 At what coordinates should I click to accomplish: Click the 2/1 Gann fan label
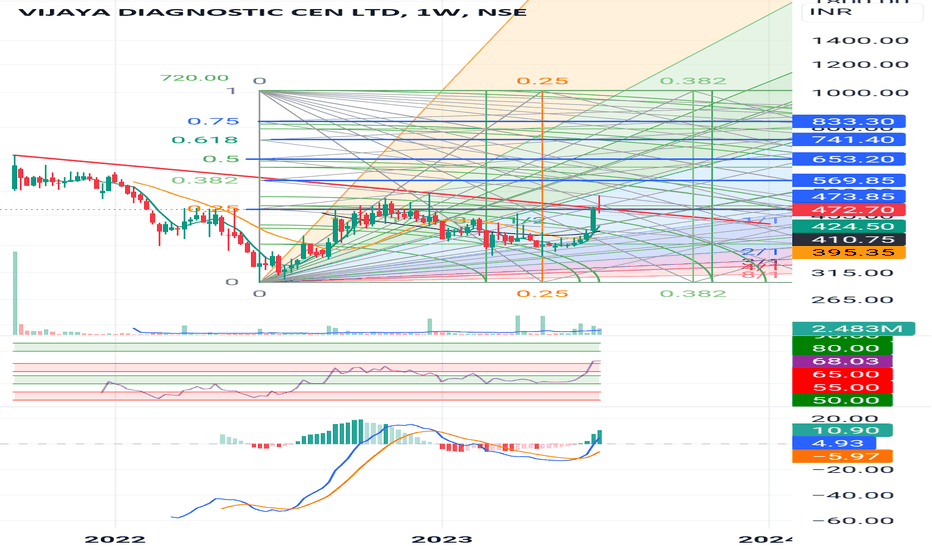pyautogui.click(x=760, y=253)
